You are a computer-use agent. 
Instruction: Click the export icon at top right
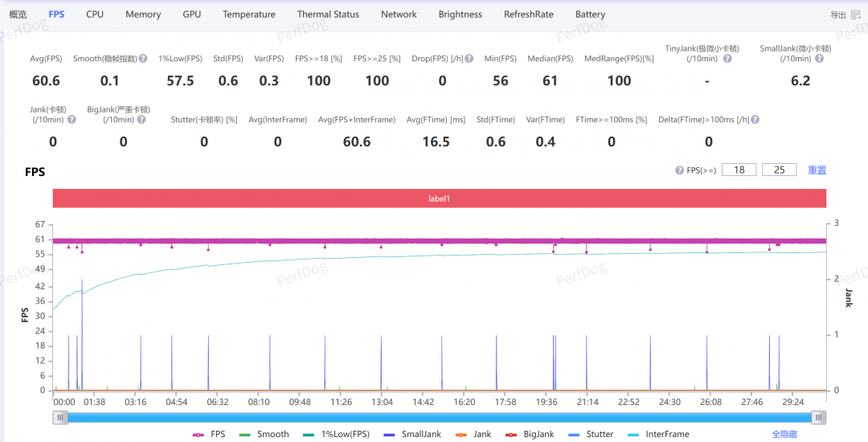[x=855, y=15]
